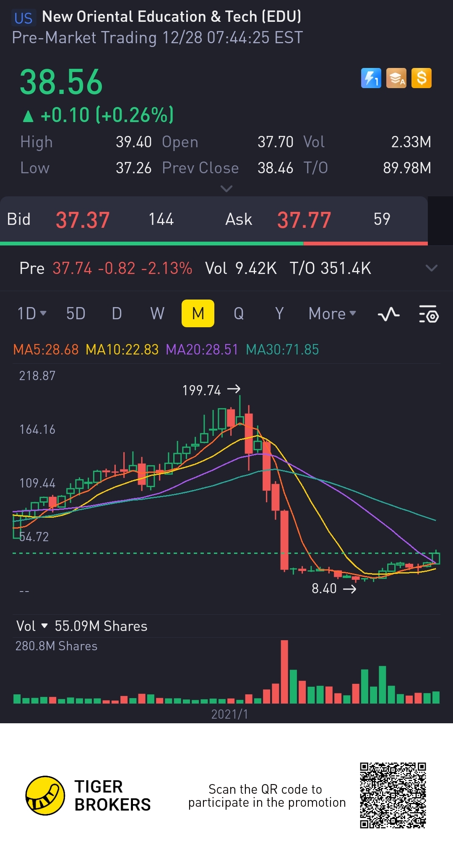Tap the Tiger Brokers logo

(x=88, y=795)
